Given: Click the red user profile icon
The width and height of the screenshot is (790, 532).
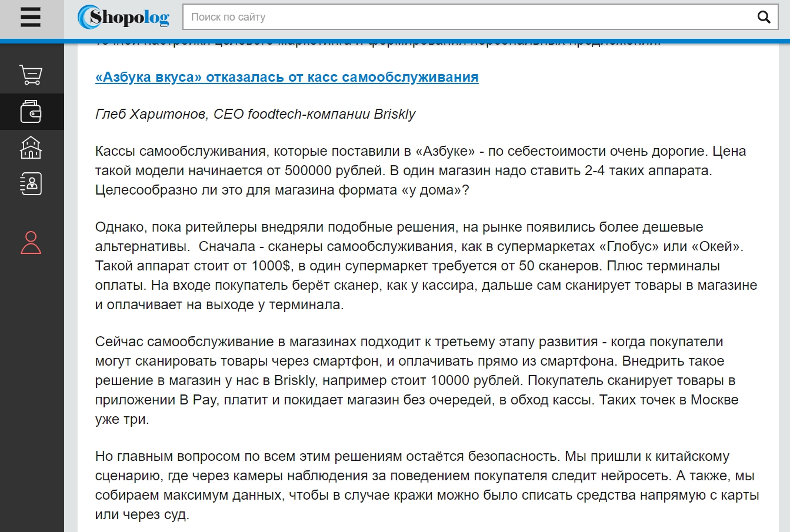Looking at the screenshot, I should 31,243.
